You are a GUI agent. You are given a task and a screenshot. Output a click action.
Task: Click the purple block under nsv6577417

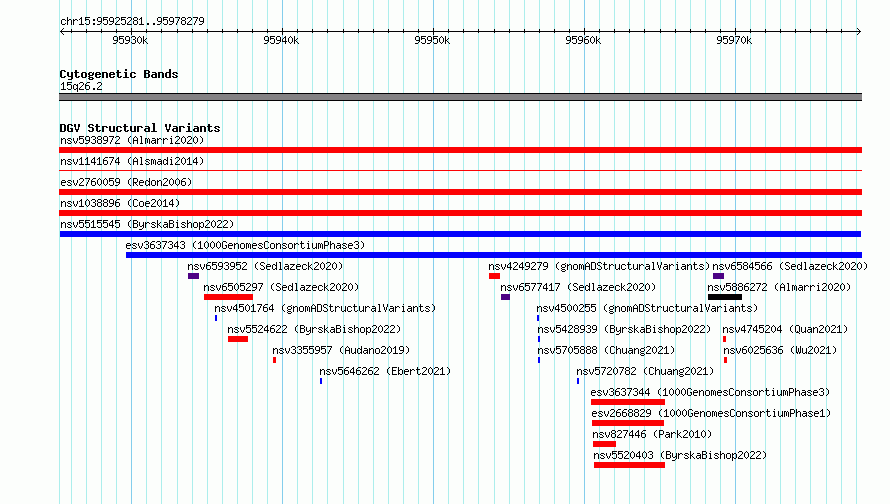[505, 297]
